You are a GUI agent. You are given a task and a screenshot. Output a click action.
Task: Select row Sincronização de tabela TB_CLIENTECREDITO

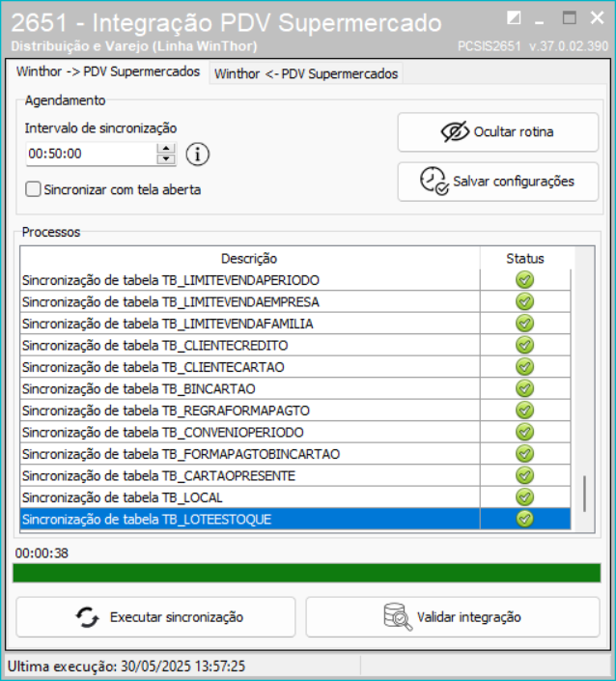point(295,345)
